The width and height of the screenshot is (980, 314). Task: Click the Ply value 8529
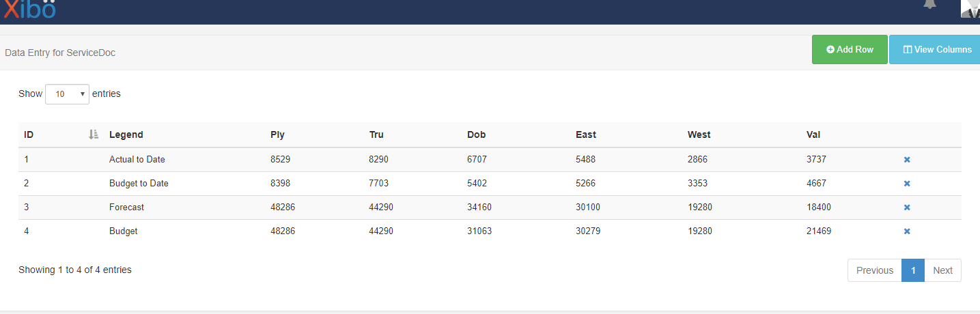tap(280, 160)
